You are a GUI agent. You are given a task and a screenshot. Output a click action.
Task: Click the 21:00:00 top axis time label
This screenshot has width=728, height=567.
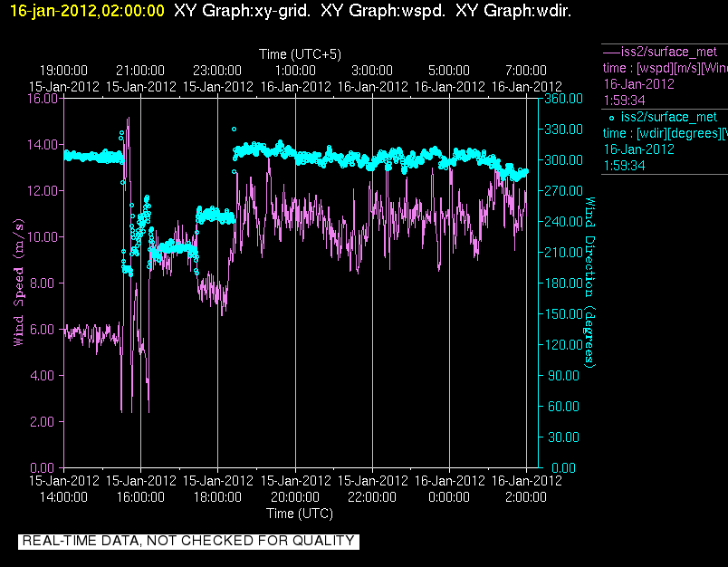click(x=140, y=71)
